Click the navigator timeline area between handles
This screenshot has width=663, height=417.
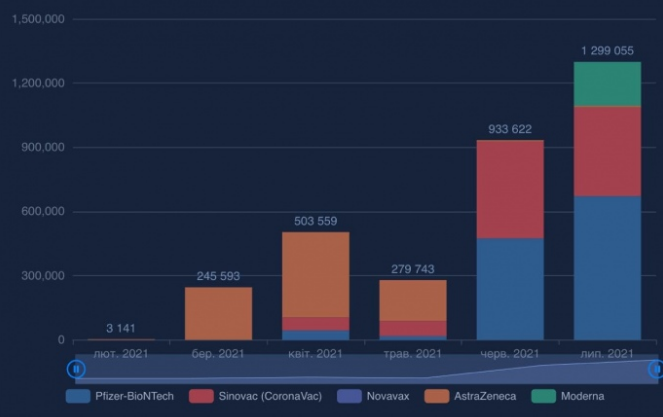pyautogui.click(x=366, y=369)
